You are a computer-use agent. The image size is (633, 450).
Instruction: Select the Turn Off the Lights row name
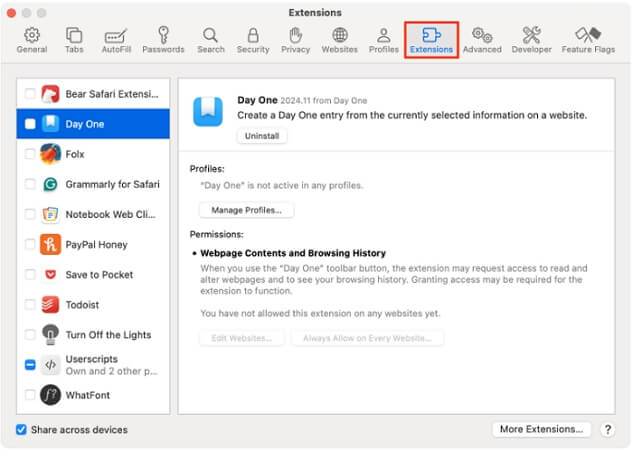[108, 335]
